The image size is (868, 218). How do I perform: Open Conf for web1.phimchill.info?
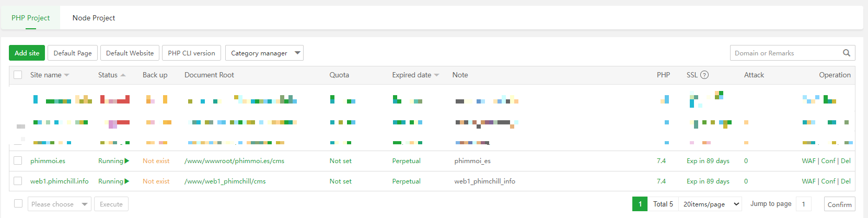coord(828,181)
